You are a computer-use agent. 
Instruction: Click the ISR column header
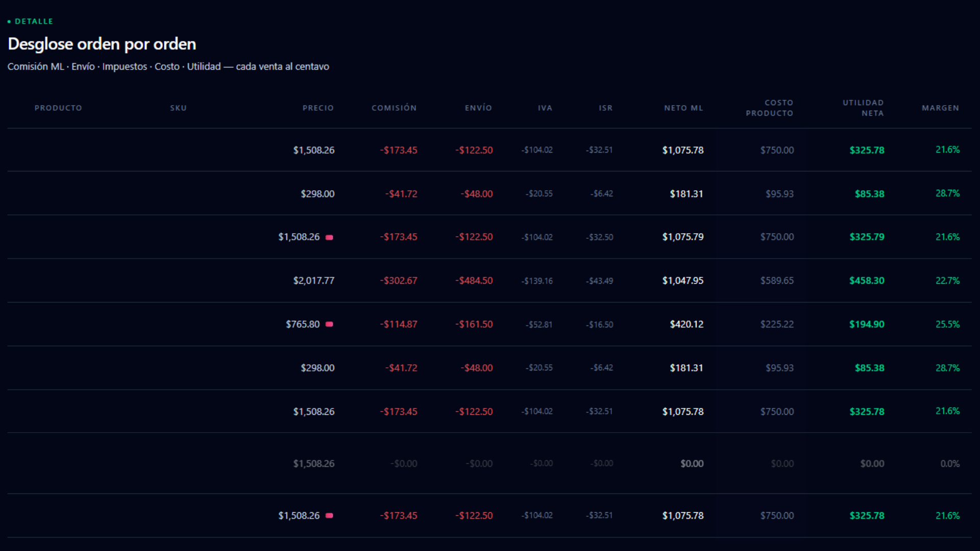[x=605, y=108]
